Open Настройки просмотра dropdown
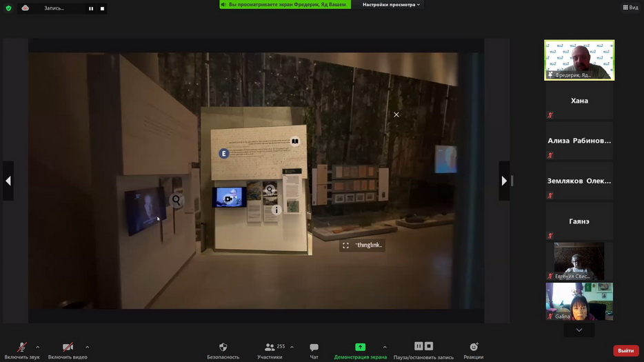Viewport: 644px width, 362px height. click(x=391, y=5)
